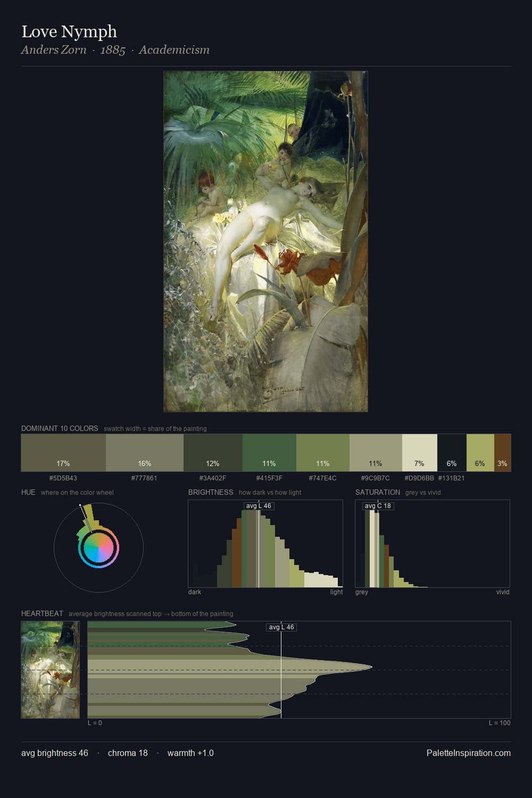
Task: Choose the olive green swatch #747E4C
Action: click(323, 453)
